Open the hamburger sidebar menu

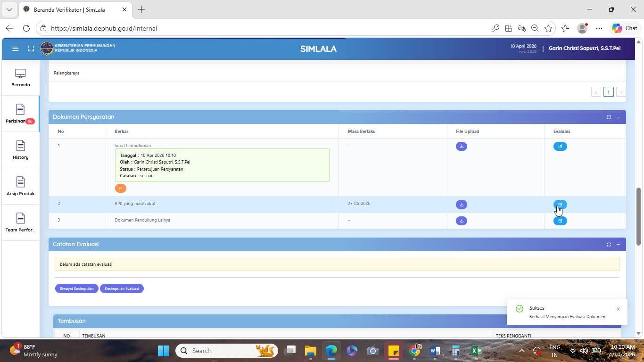15,49
